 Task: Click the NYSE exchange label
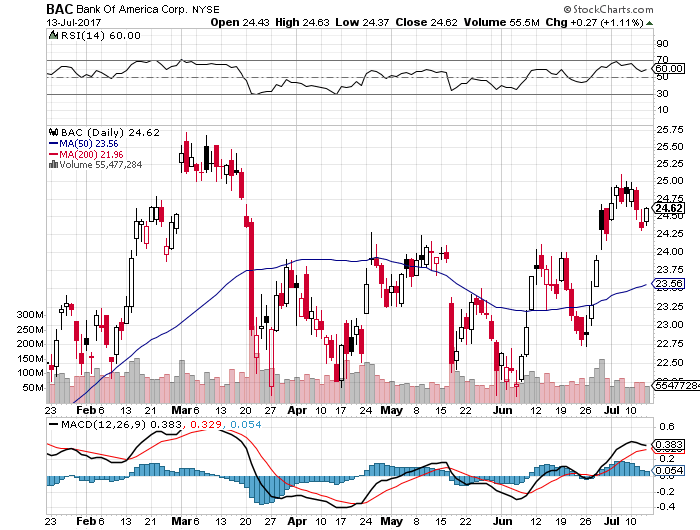205,9
